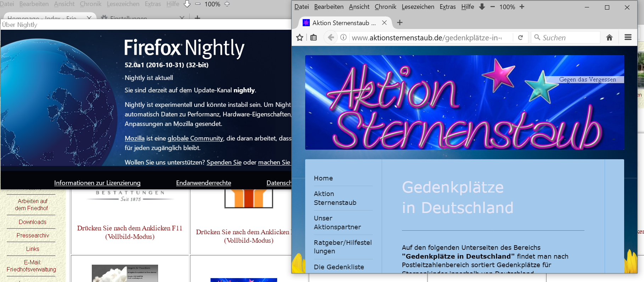Open Chronik menu in background window
Viewport: 644px width, 282px height.
91,4
